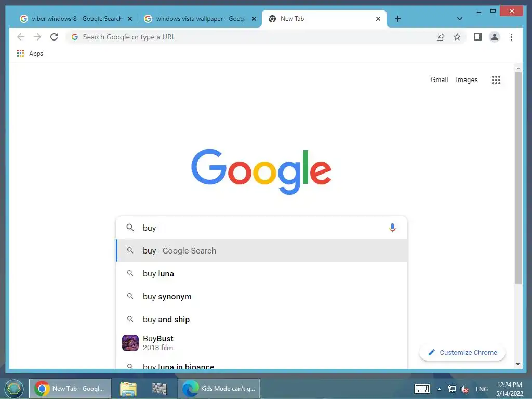Reload the page with the refresh icon
The image size is (532, 399).
point(54,37)
